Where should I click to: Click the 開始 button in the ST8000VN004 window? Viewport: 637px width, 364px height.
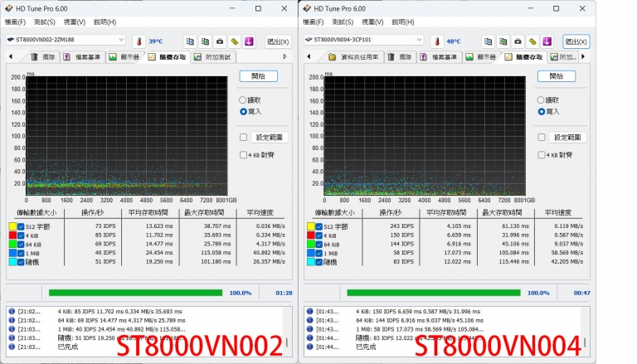coord(557,76)
